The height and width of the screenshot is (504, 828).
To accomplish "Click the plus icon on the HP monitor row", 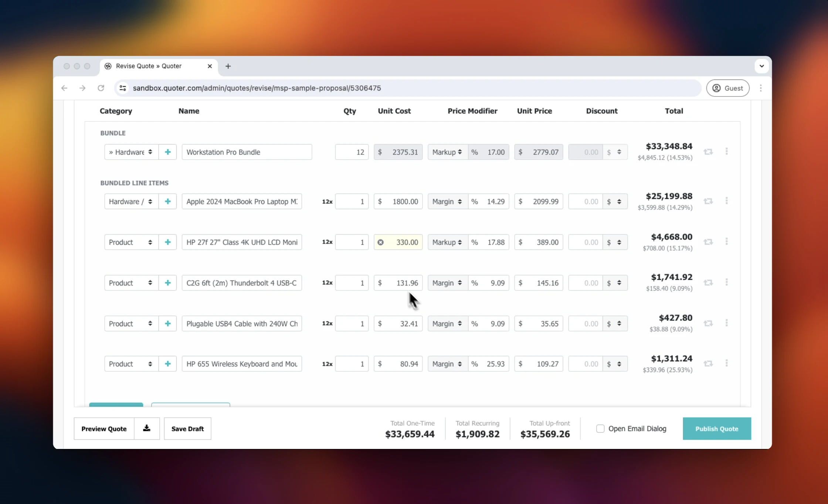I will [167, 242].
